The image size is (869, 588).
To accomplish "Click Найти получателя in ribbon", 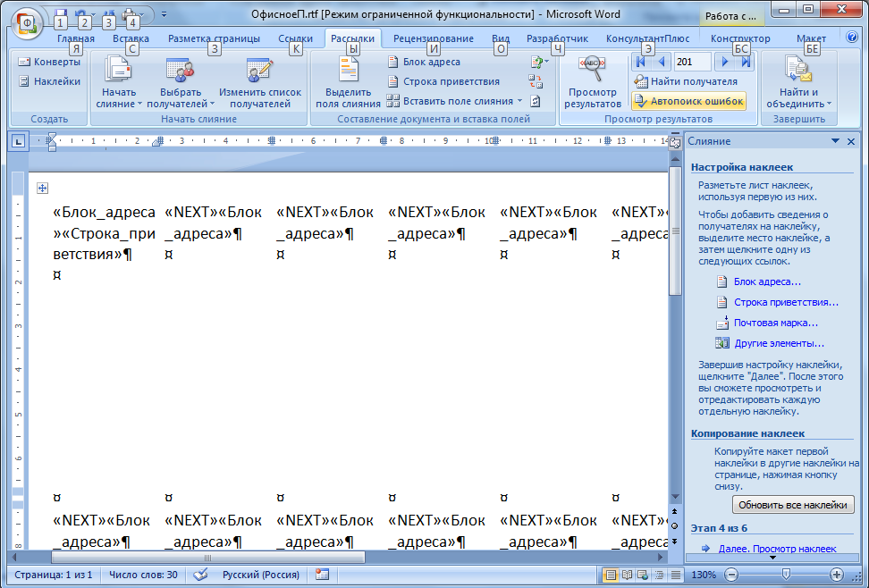I will pyautogui.click(x=686, y=81).
